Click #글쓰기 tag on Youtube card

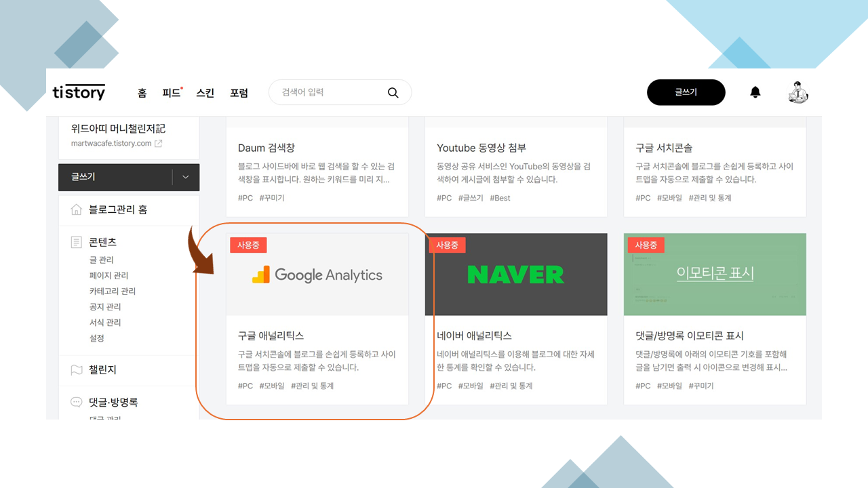pyautogui.click(x=471, y=198)
